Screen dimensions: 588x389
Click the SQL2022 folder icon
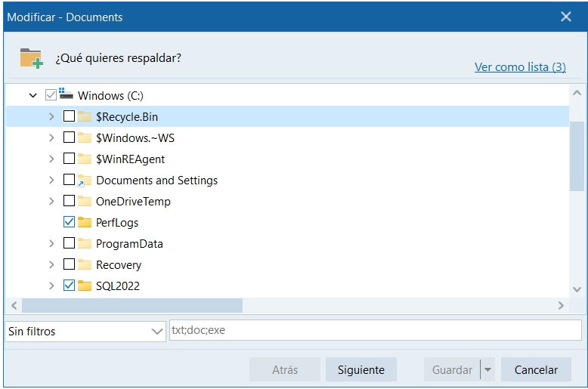click(84, 286)
